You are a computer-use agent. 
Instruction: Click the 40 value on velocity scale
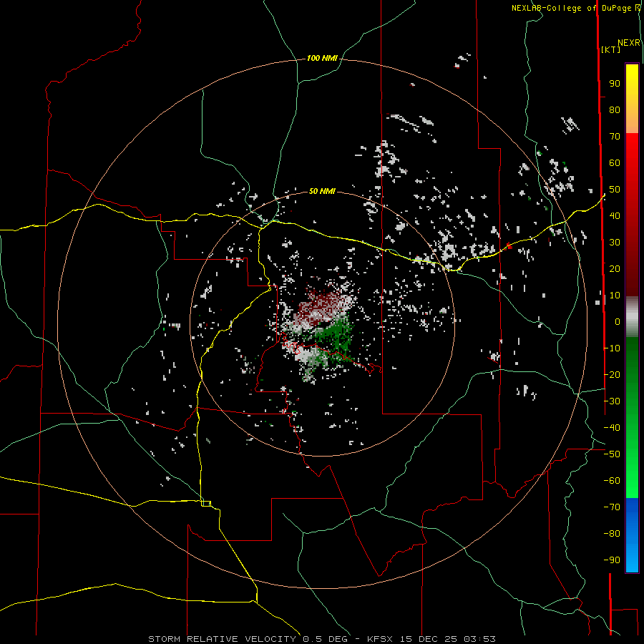(x=615, y=215)
